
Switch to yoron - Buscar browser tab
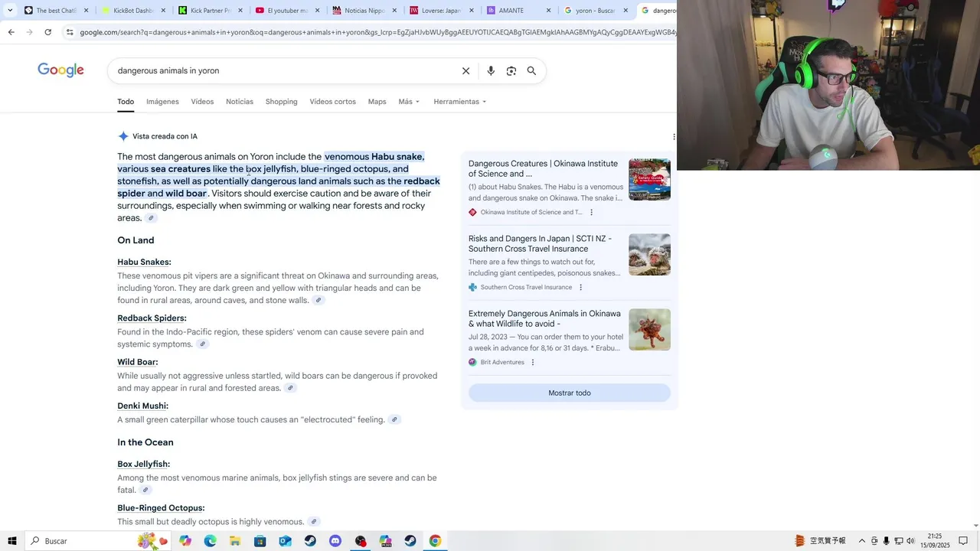(595, 11)
